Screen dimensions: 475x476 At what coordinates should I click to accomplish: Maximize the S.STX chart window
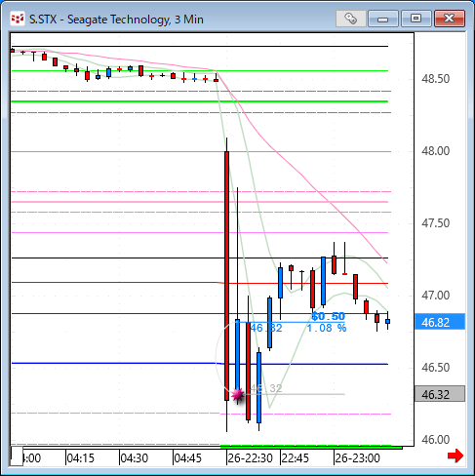(x=416, y=19)
